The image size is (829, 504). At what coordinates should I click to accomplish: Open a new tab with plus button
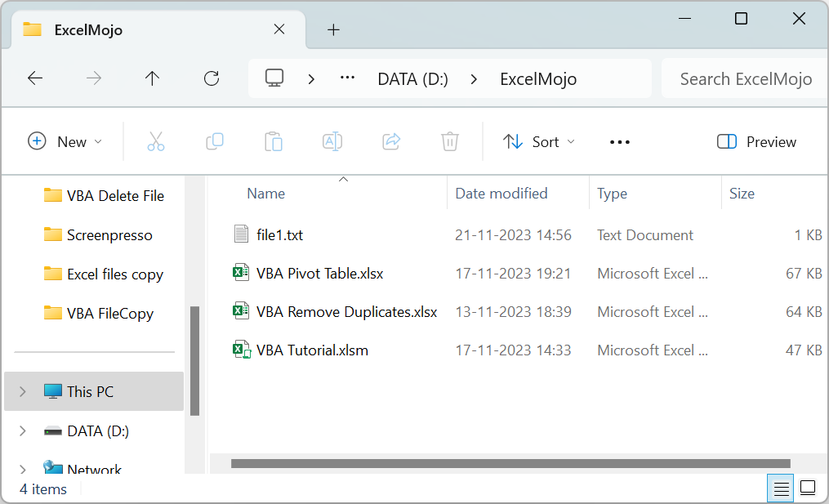(x=333, y=29)
